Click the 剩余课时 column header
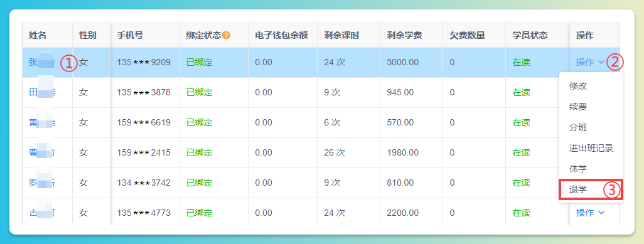Viewport: 644px width, 244px height. click(x=341, y=35)
